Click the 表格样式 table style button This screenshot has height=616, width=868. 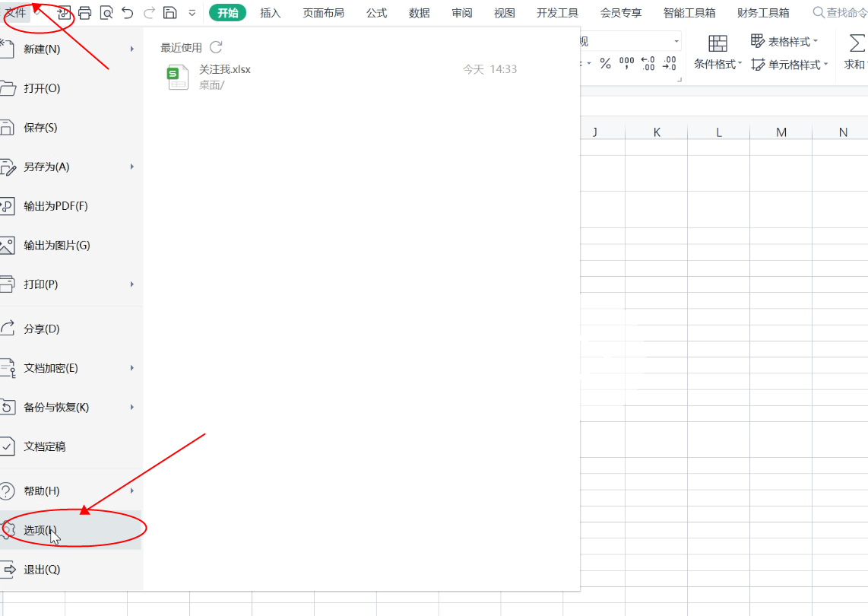[x=784, y=41]
